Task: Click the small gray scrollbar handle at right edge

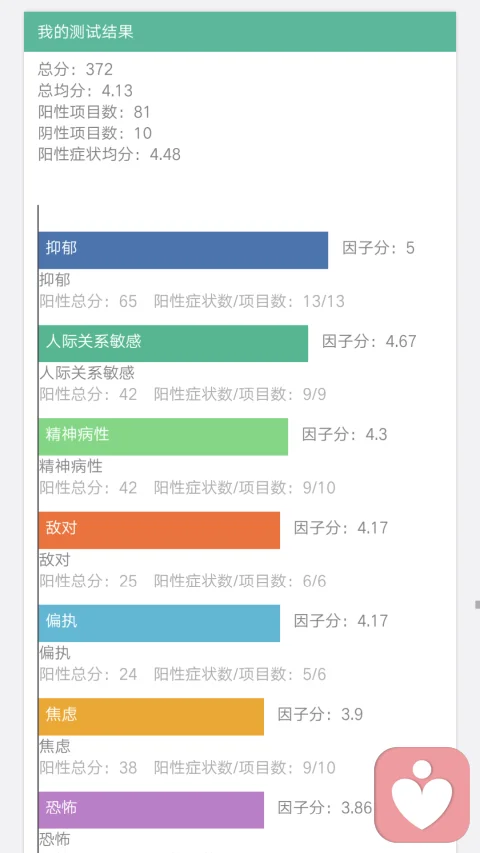Action: 477,604
